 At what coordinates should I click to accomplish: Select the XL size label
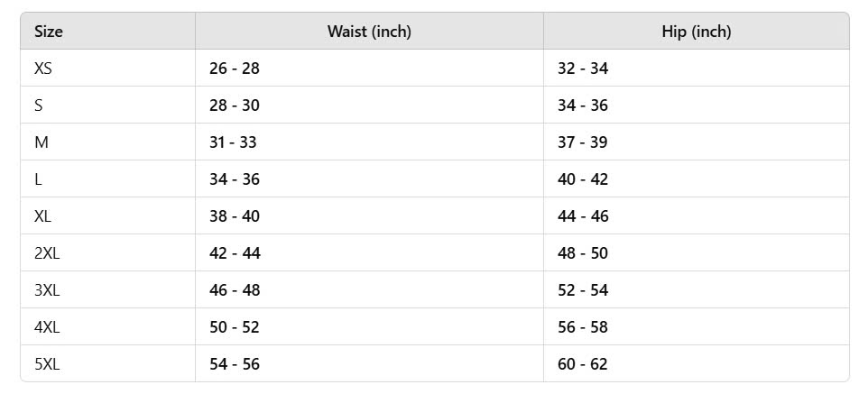coord(43,216)
